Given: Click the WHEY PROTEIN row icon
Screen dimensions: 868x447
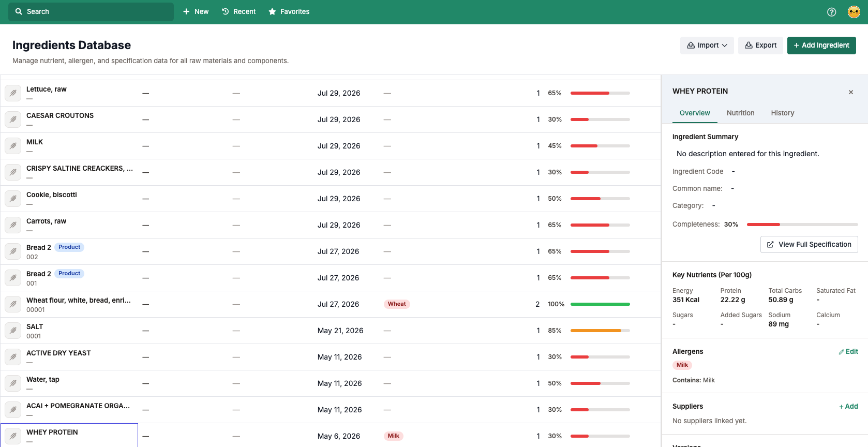Looking at the screenshot, I should [x=13, y=436].
